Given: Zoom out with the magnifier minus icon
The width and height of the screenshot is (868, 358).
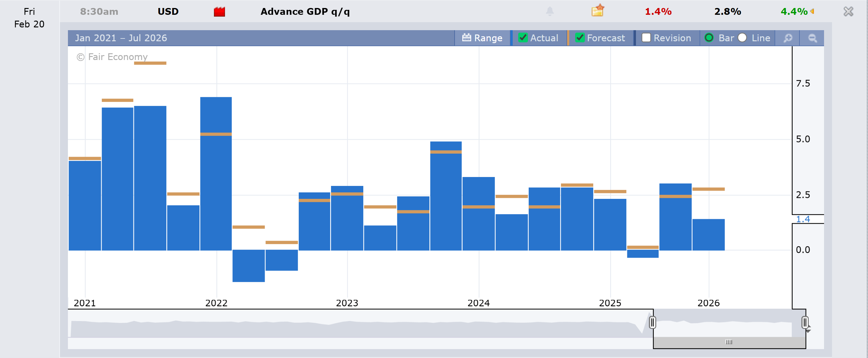Looking at the screenshot, I should click(x=812, y=38).
